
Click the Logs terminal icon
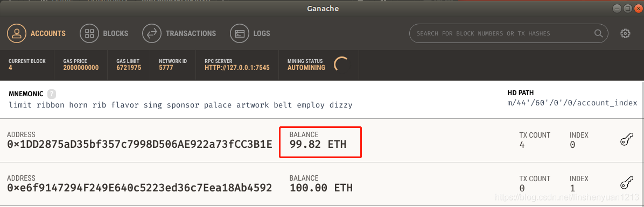pyautogui.click(x=240, y=34)
